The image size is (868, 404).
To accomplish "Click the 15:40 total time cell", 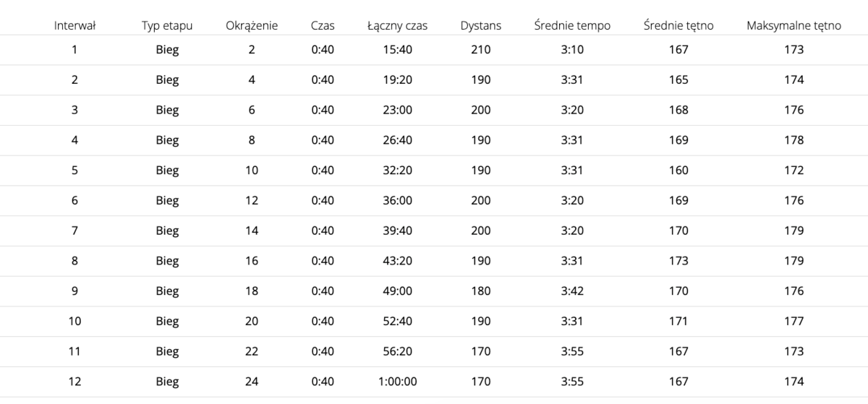I will click(x=397, y=50).
